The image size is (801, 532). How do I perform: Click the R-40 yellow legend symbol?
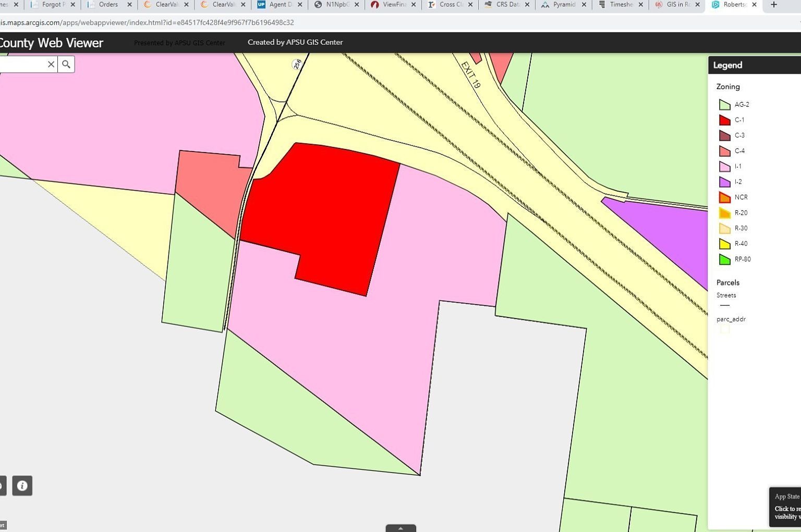pyautogui.click(x=725, y=243)
